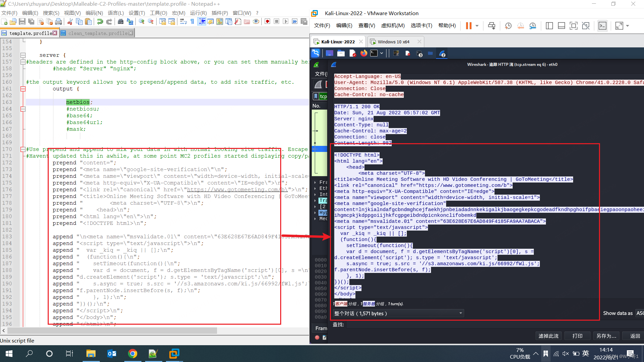Open the Kali terminal launcher dropdown arrow

click(x=382, y=53)
